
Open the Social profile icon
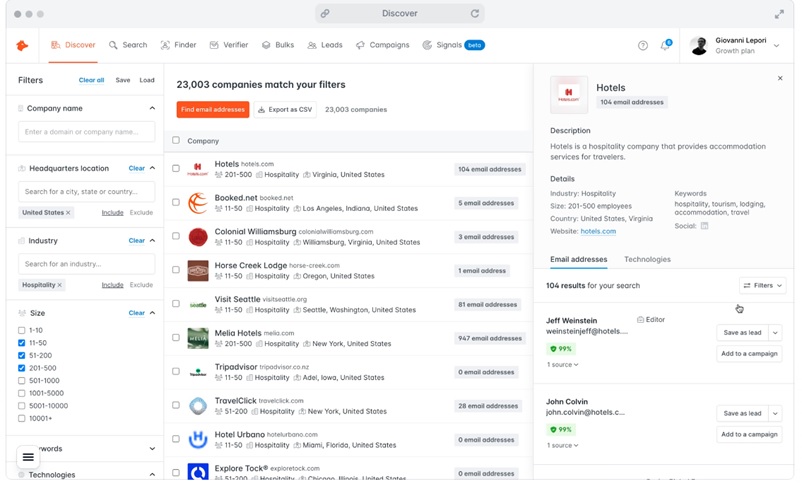(704, 226)
